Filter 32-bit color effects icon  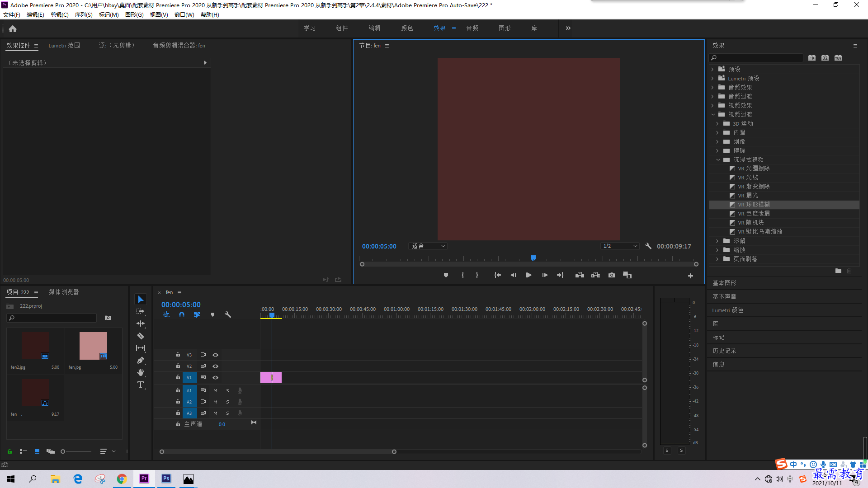coord(825,57)
